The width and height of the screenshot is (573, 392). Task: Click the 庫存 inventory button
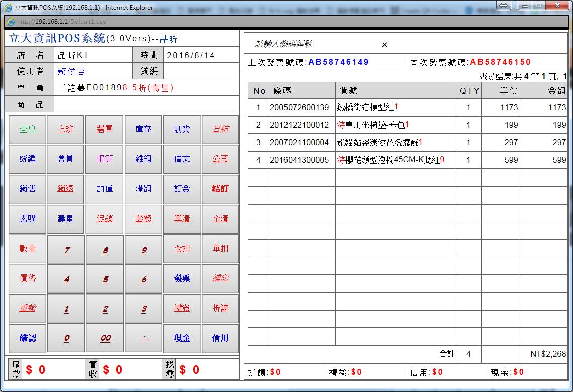(x=143, y=130)
